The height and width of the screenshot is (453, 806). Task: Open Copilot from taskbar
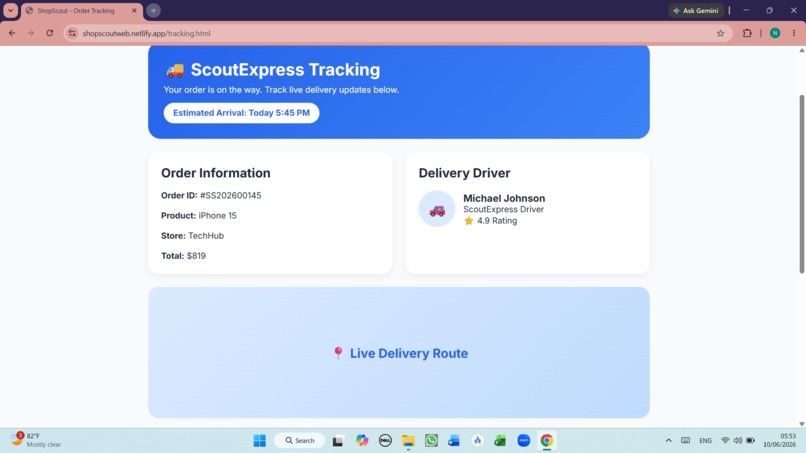pyautogui.click(x=362, y=440)
